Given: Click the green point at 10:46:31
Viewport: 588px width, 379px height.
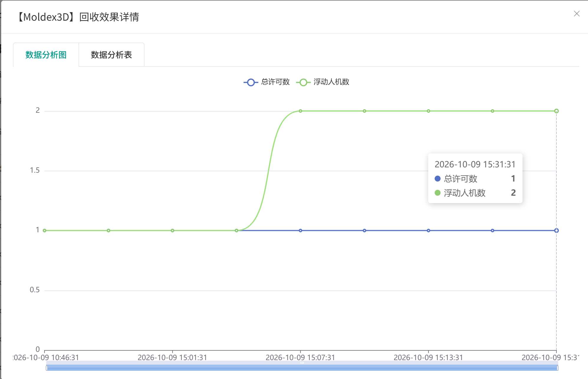Looking at the screenshot, I should click(x=45, y=231).
